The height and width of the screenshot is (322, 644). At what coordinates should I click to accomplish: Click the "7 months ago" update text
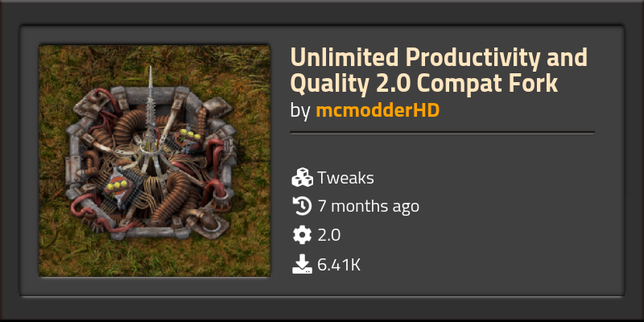[x=369, y=206]
